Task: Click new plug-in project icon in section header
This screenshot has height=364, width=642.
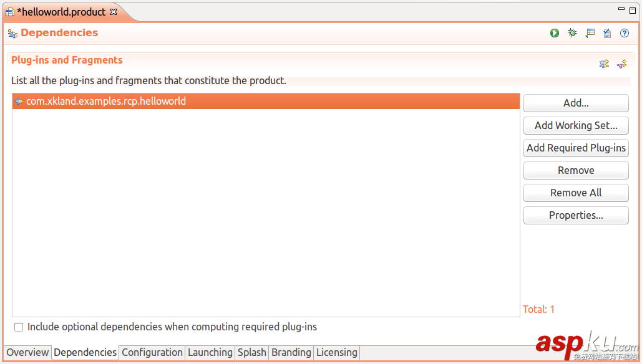Action: point(604,64)
